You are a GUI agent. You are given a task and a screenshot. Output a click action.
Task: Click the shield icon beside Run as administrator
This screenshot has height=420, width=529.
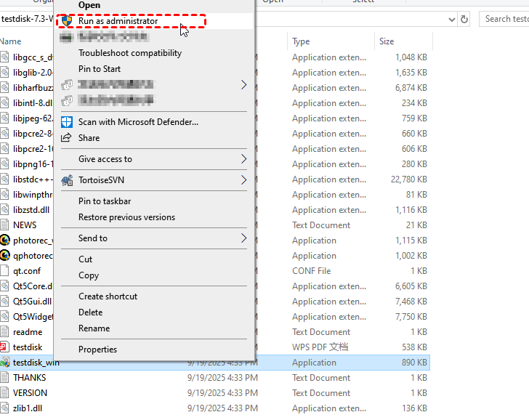pos(67,21)
